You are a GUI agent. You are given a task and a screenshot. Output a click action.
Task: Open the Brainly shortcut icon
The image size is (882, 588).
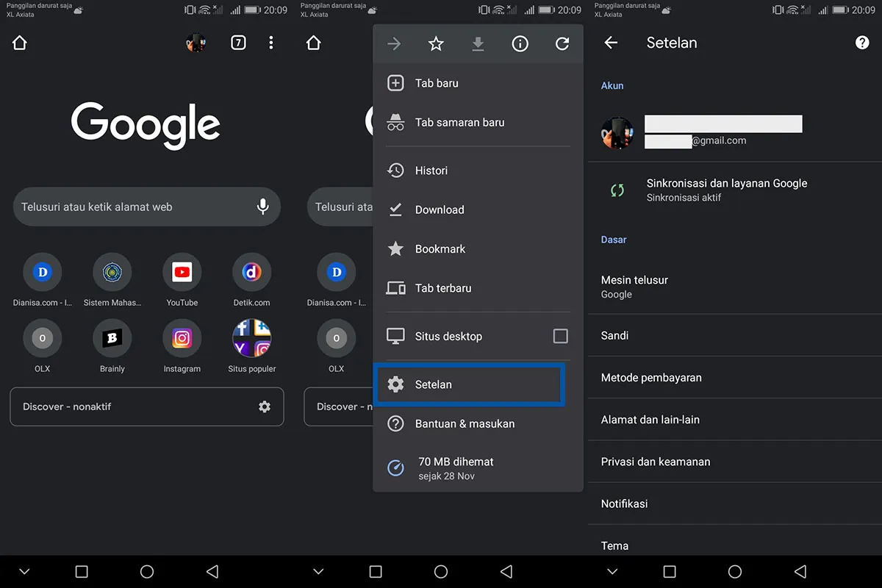[112, 338]
